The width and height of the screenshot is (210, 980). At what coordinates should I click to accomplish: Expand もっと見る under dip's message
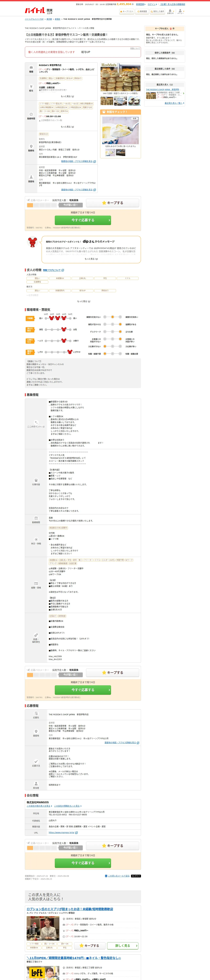pos(91,259)
